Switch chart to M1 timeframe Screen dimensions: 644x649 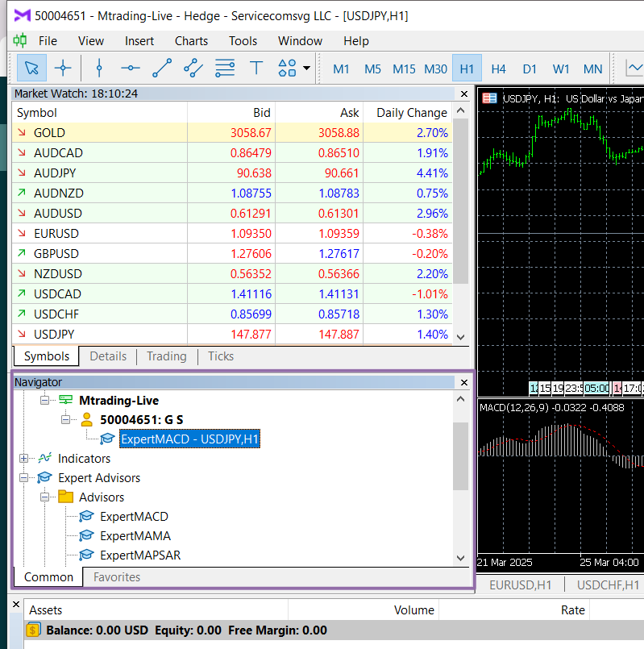341,69
